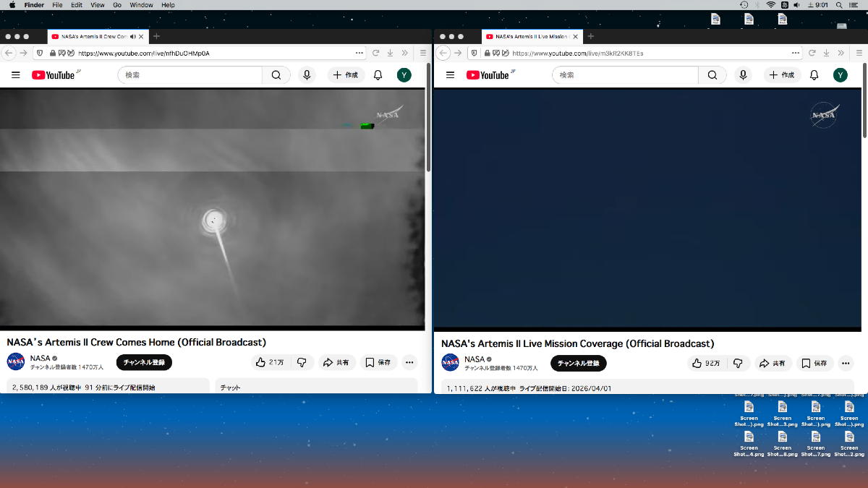This screenshot has height=488, width=868.
Task: Start voice search microphone in left window
Action: click(307, 75)
